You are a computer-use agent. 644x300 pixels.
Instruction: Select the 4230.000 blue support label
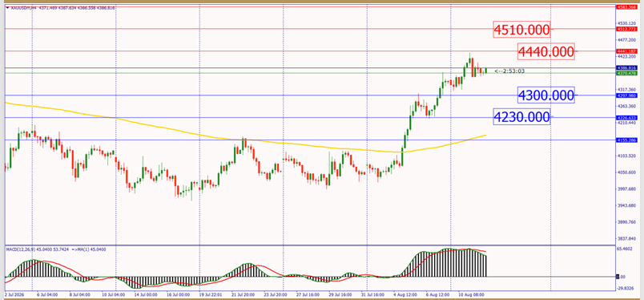click(521, 117)
